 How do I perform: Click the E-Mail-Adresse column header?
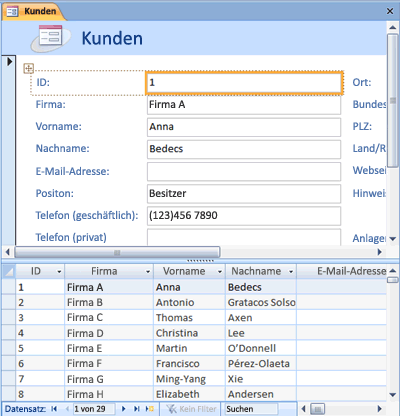[x=342, y=272]
